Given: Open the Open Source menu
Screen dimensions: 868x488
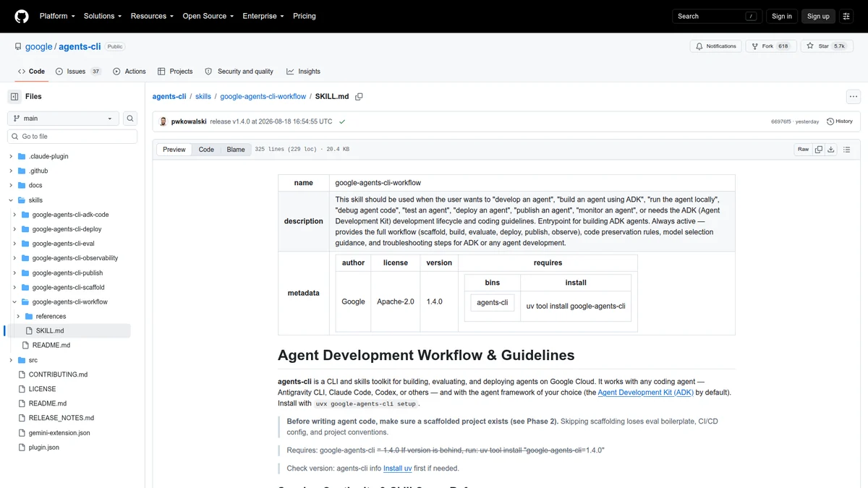Looking at the screenshot, I should [208, 16].
